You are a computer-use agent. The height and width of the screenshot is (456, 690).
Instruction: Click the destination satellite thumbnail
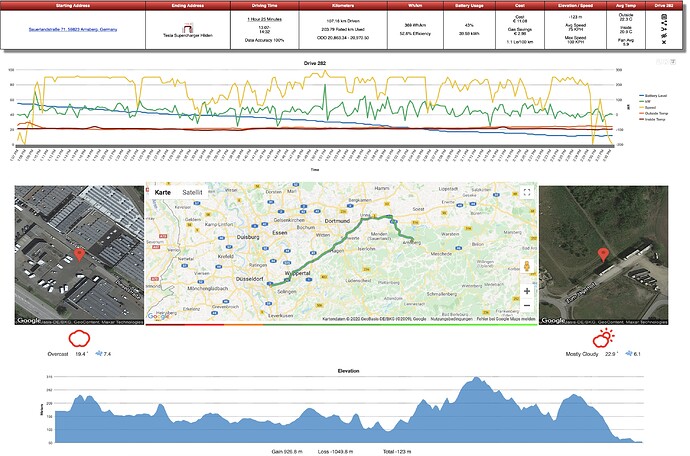point(604,255)
